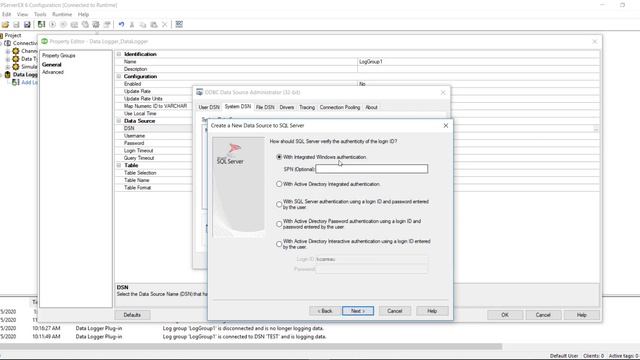The image size is (640, 360).
Task: Expand the Data Types tree node
Action: (8, 59)
